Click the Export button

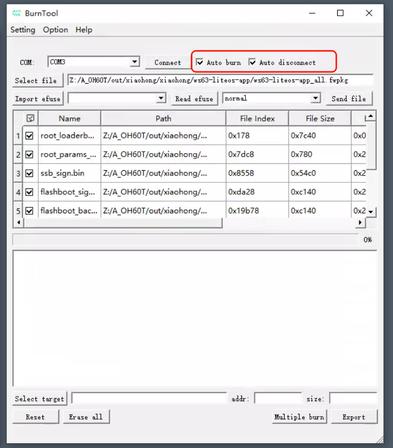354,417
